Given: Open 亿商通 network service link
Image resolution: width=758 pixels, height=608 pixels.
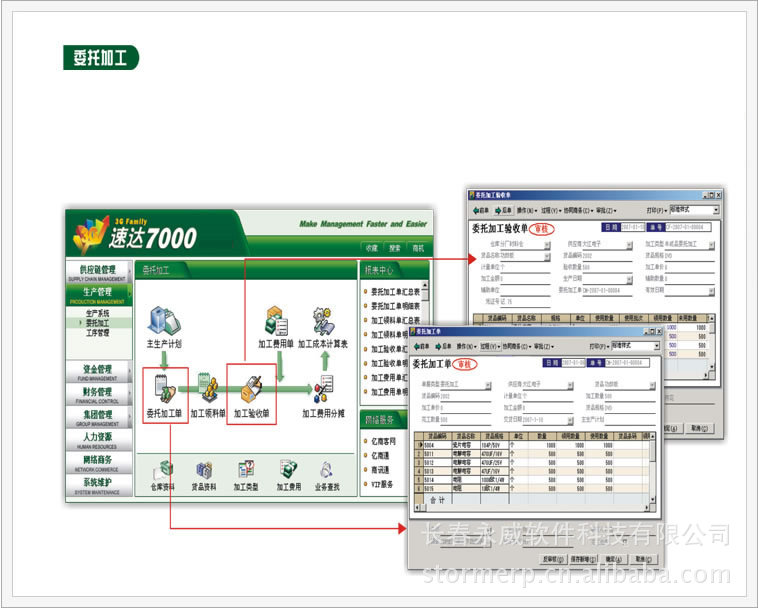Looking at the screenshot, I should [380, 456].
